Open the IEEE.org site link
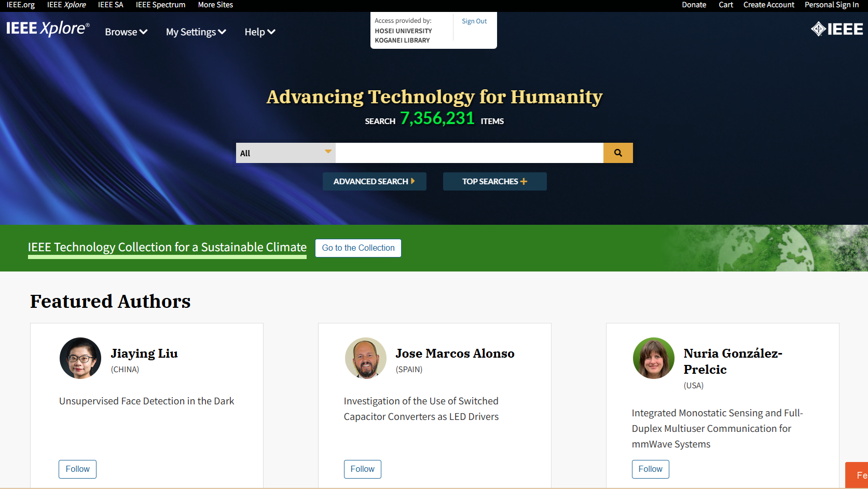Screen dimensions: 868x489 21,5
